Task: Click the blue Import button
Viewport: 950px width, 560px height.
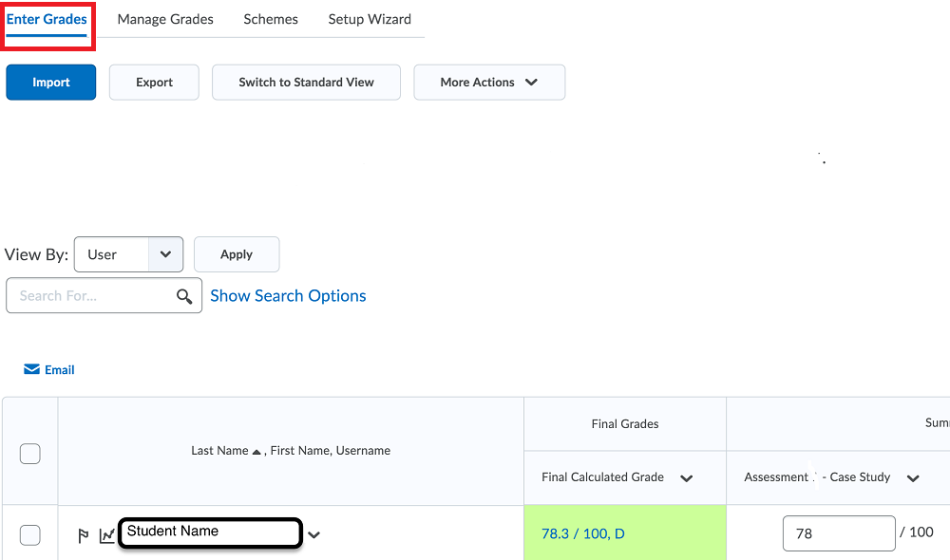Action: coord(51,83)
